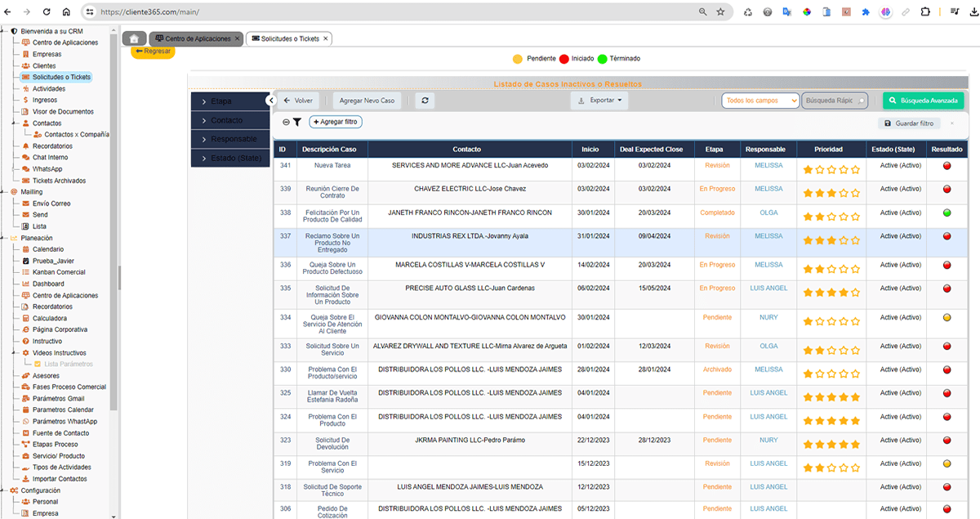Click the refresh list icon button

tap(425, 101)
